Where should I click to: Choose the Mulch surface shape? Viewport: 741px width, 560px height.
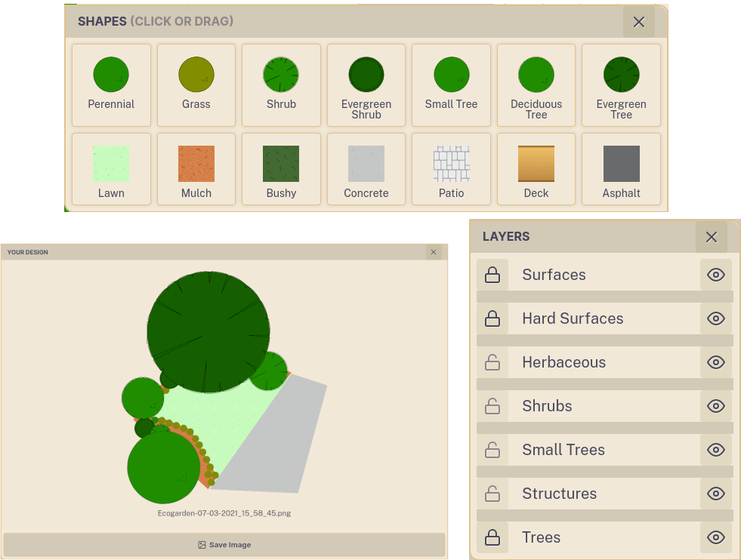[196, 168]
